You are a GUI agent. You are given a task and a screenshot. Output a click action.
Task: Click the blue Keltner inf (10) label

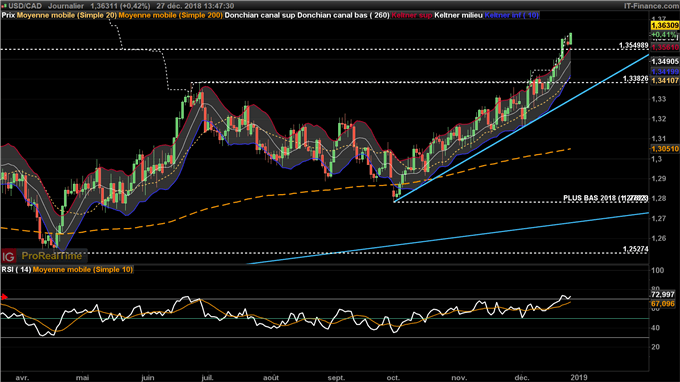point(512,15)
